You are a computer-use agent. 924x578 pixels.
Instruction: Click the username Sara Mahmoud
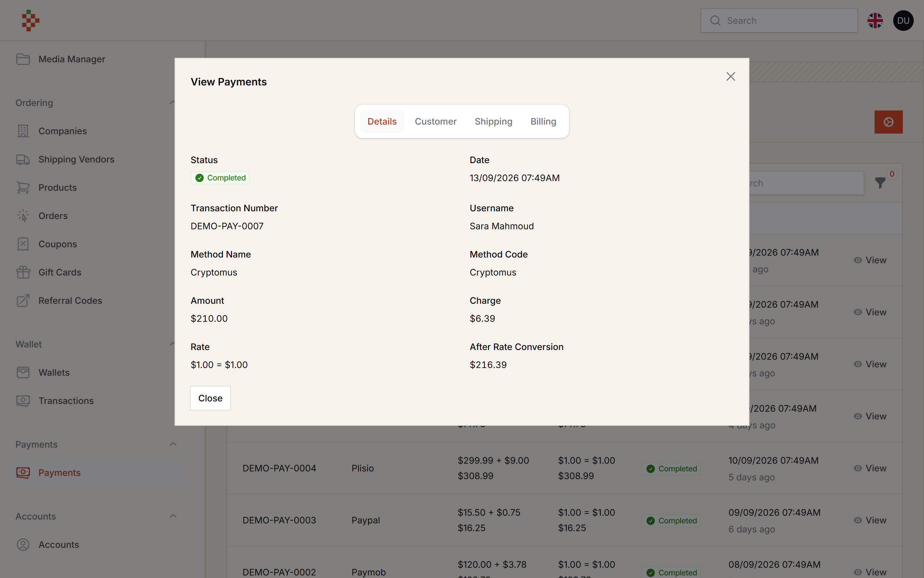tap(502, 226)
